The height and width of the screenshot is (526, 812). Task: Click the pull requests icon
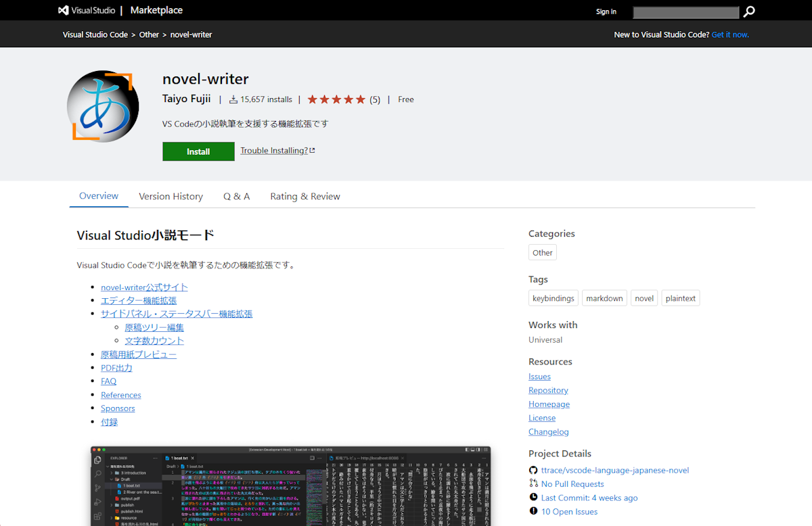click(x=533, y=484)
